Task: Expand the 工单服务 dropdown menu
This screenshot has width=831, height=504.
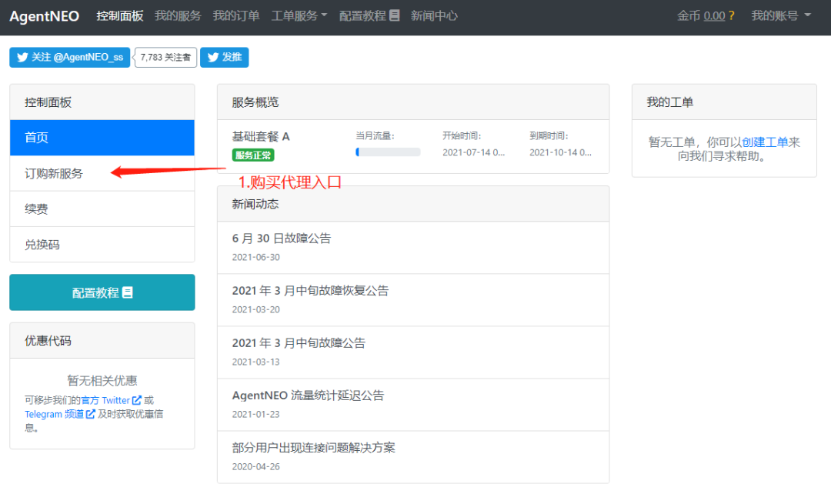Action: (299, 15)
